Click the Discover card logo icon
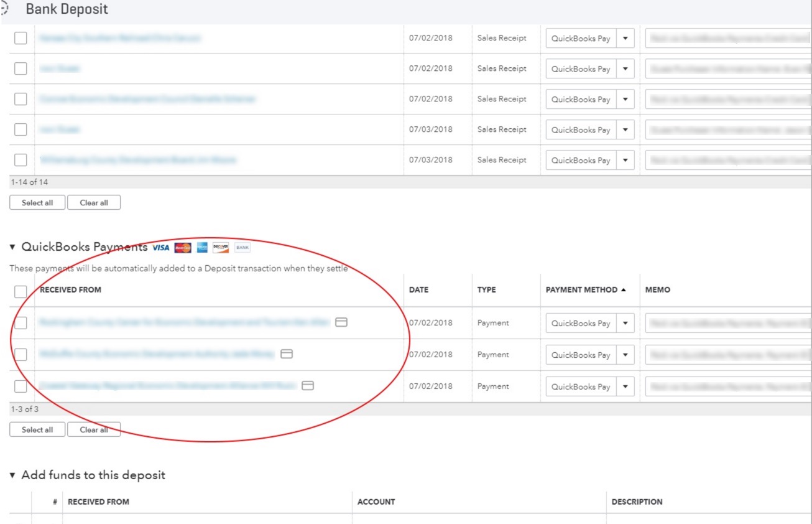 point(221,248)
